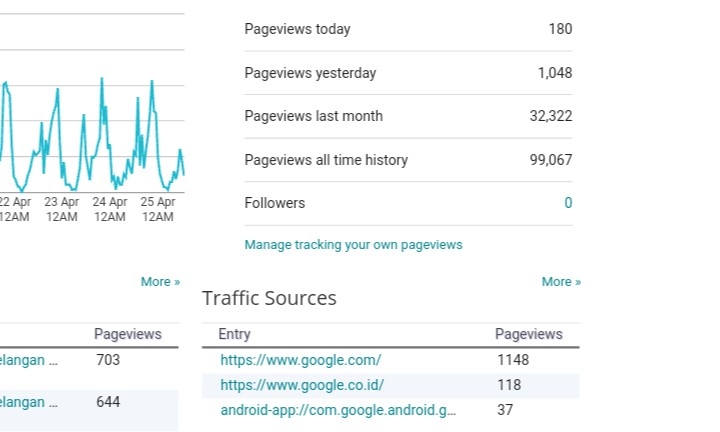Open the https://www.google.com/ traffic source
Image resolution: width=720 pixels, height=432 pixels.
pos(301,360)
